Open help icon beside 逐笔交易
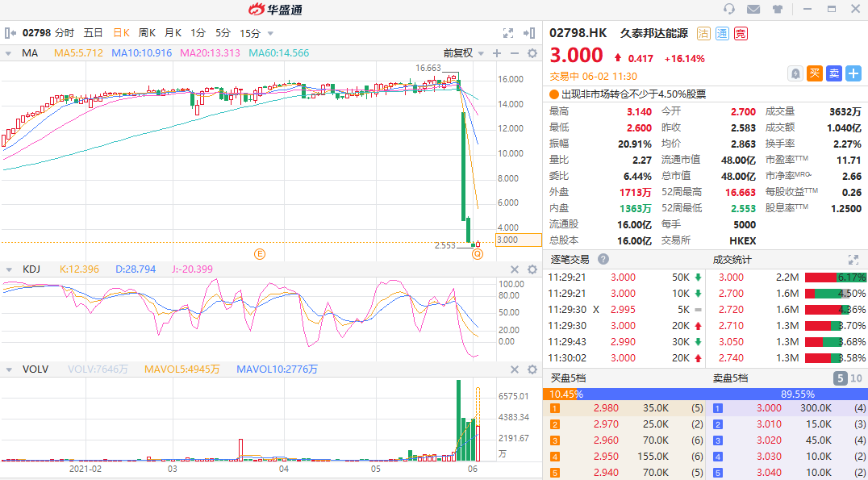 pos(603,259)
